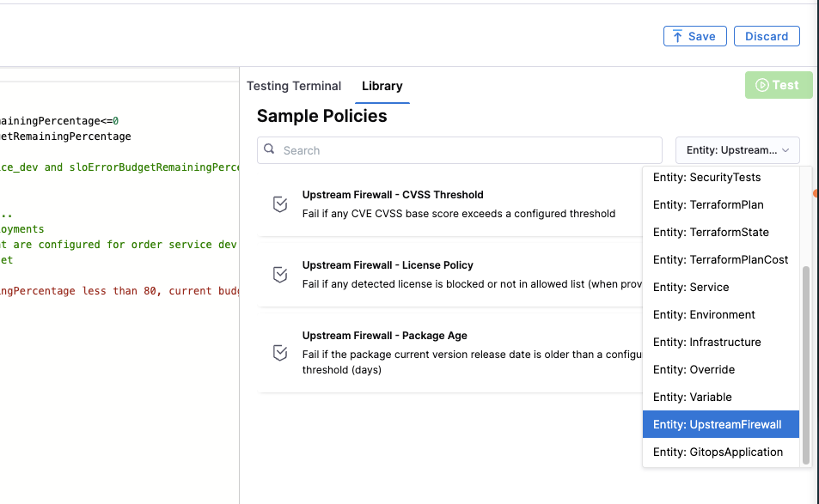Click the upload arrow icon in Save button

(x=679, y=36)
